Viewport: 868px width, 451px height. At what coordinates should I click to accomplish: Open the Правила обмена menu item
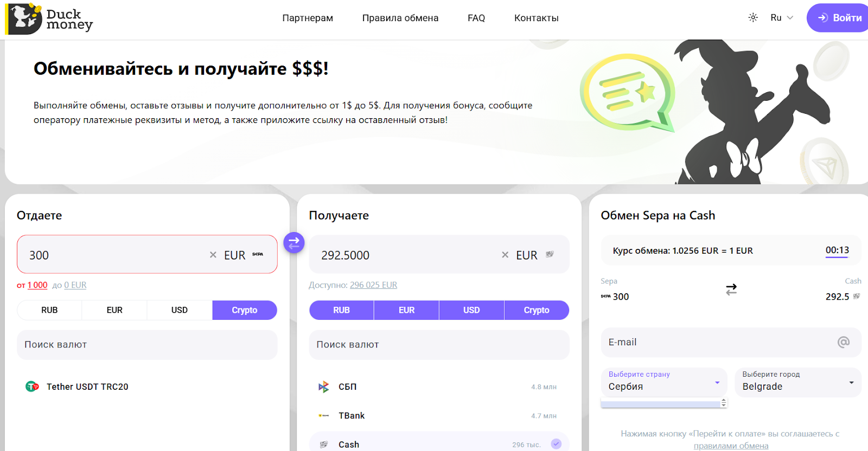[400, 18]
